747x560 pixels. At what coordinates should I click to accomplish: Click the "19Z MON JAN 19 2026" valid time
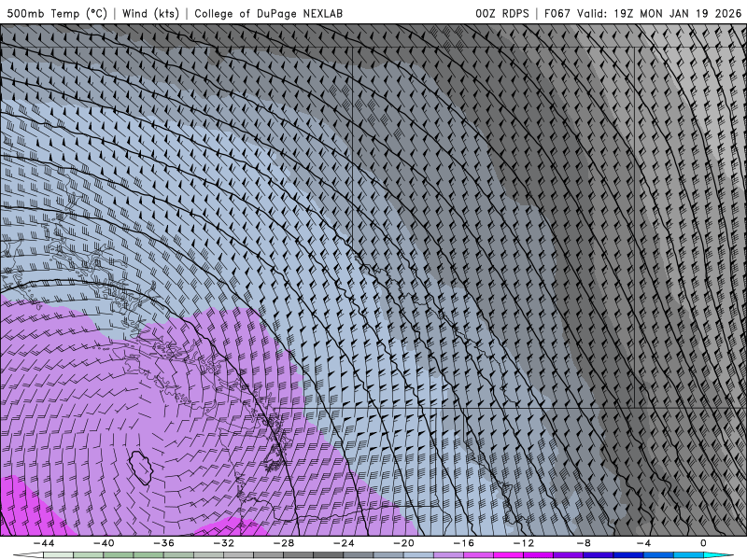678,13
